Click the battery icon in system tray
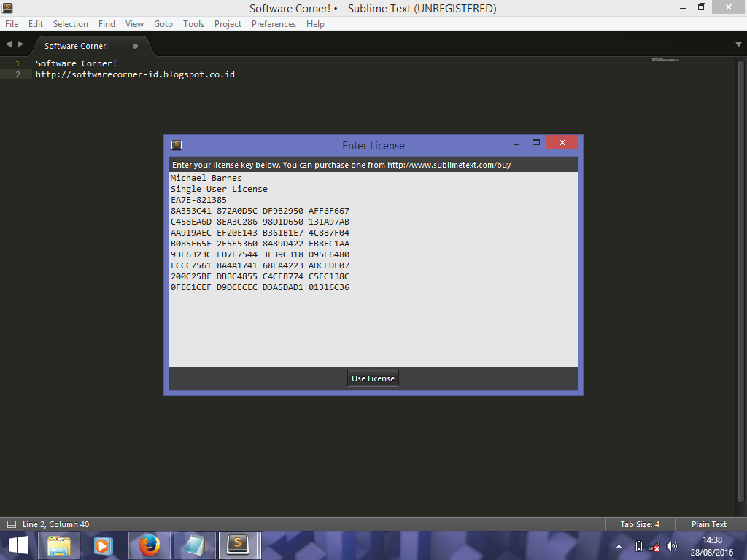 (639, 546)
